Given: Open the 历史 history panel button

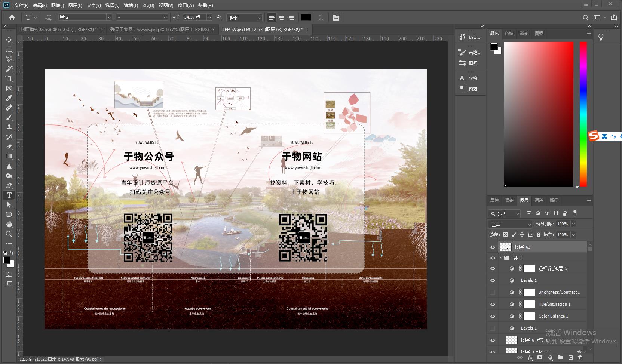Looking at the screenshot, I should (470, 37).
